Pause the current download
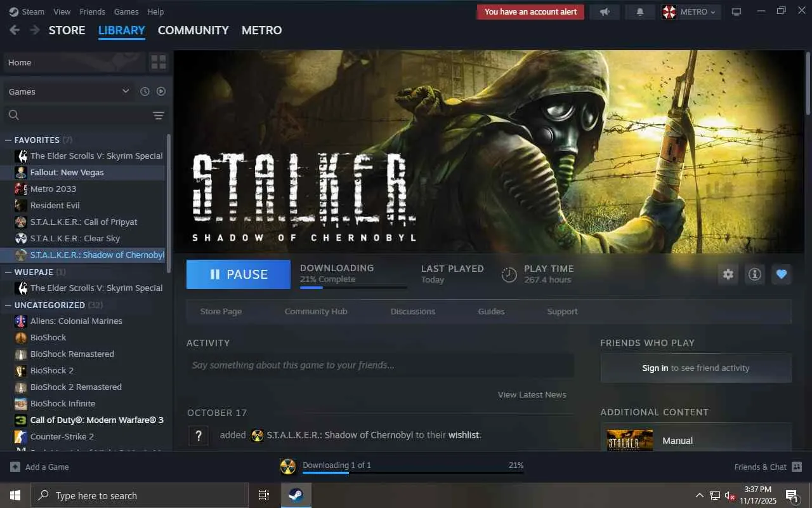 click(239, 274)
